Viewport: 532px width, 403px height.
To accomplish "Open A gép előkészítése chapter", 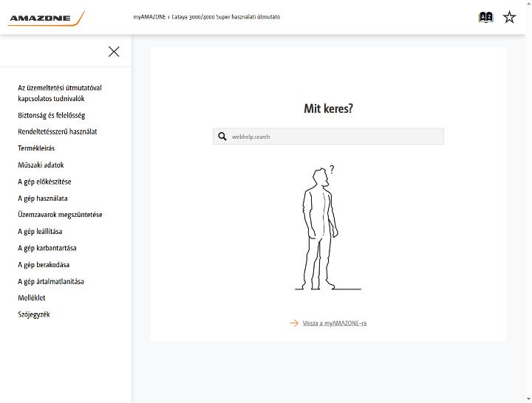I will pos(44,182).
